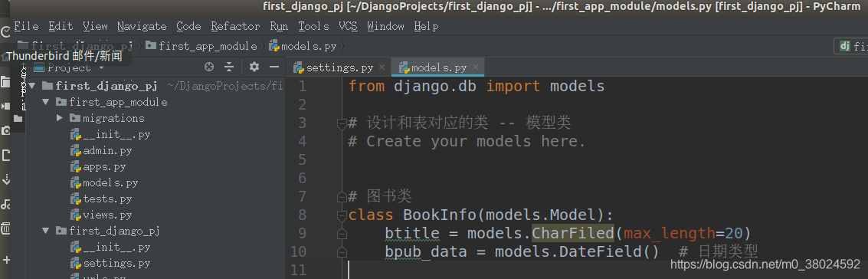Image resolution: width=868 pixels, height=279 pixels.
Task: Open the View menu
Action: click(95, 26)
